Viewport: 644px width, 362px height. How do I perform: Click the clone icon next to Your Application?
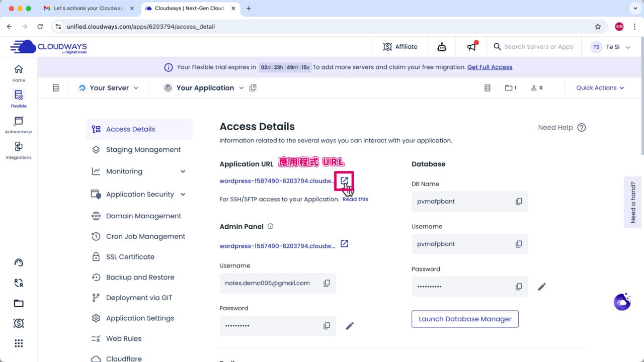[x=253, y=87]
